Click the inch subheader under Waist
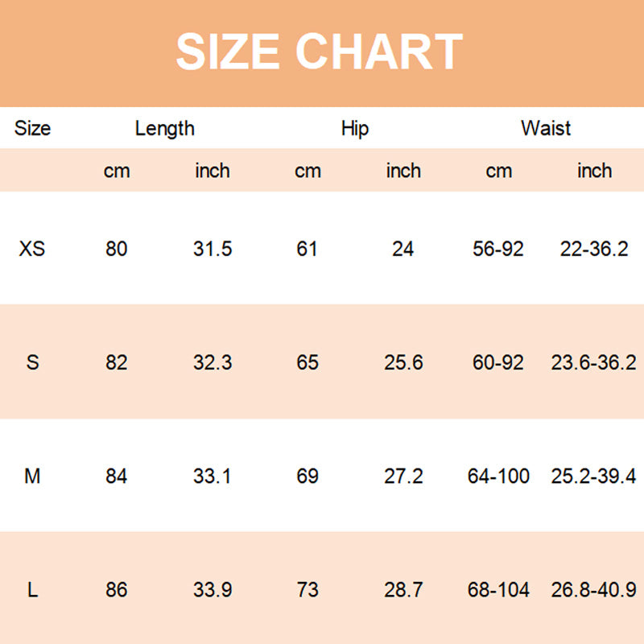 pos(594,171)
